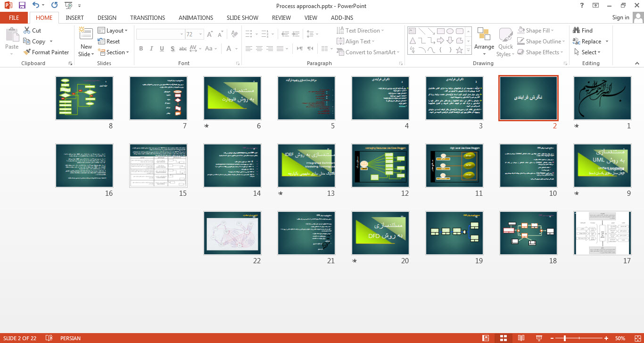The height and width of the screenshot is (343, 644).
Task: Open the Select dropdown in Editing
Action: click(x=587, y=52)
